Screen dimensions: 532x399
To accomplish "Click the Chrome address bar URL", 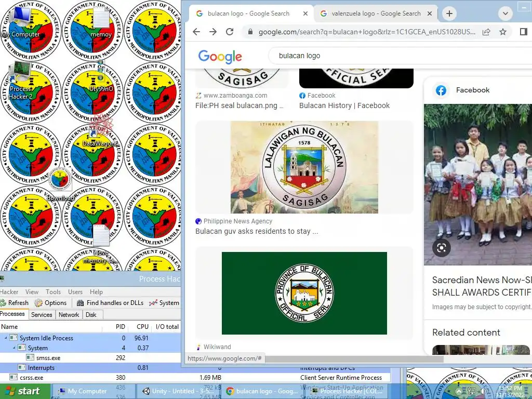I will tap(367, 32).
